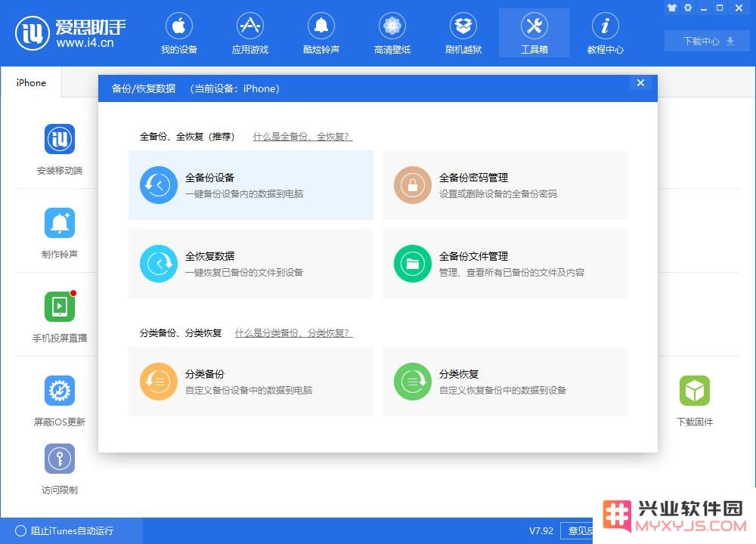Open 我的设备 (My Device) tab
The height and width of the screenshot is (544, 756).
(x=179, y=33)
